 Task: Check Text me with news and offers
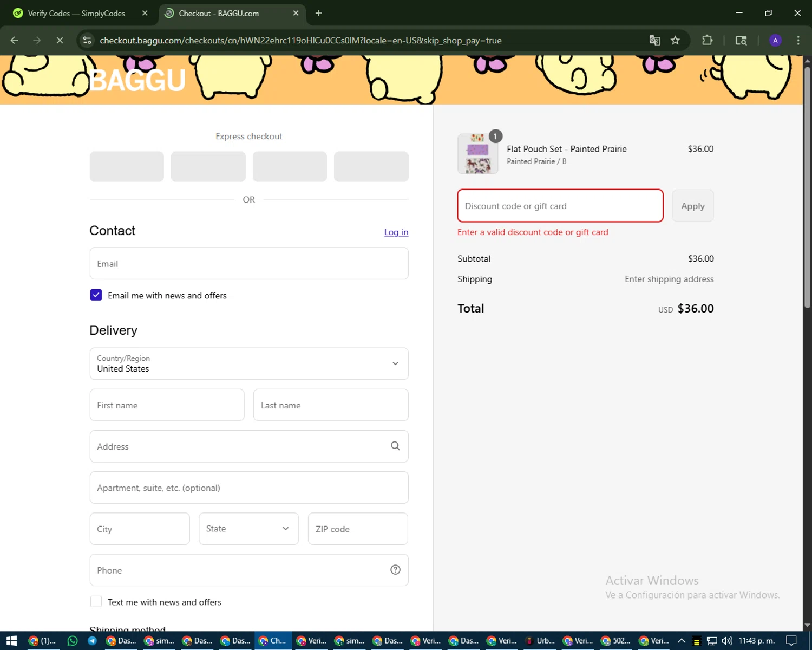pyautogui.click(x=96, y=601)
